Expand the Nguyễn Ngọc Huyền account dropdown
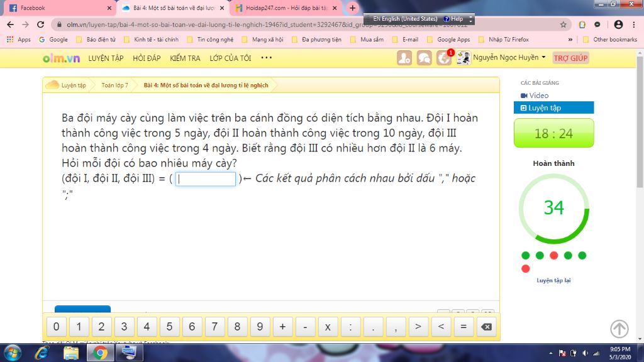The height and width of the screenshot is (362, 644). 544,57
